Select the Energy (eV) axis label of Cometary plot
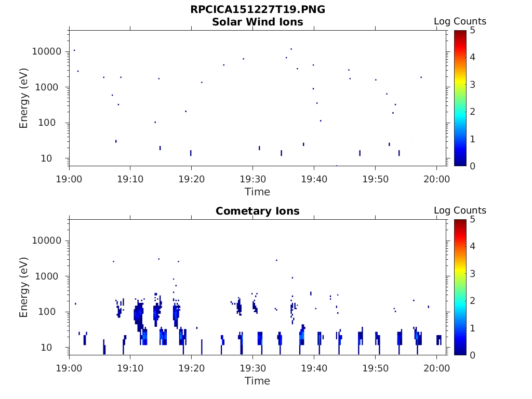The image size is (532, 399). (x=23, y=287)
